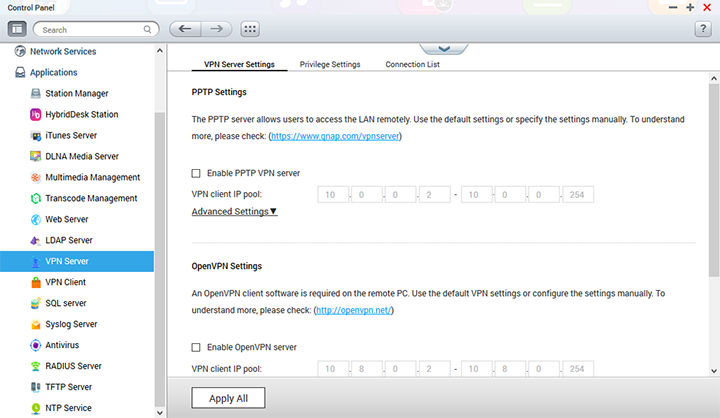720x418 pixels.
Task: Open help with the question mark icon
Action: click(701, 29)
